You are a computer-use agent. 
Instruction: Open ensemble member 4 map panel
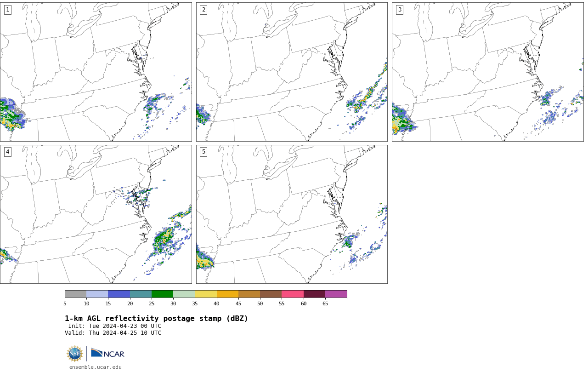coord(96,214)
